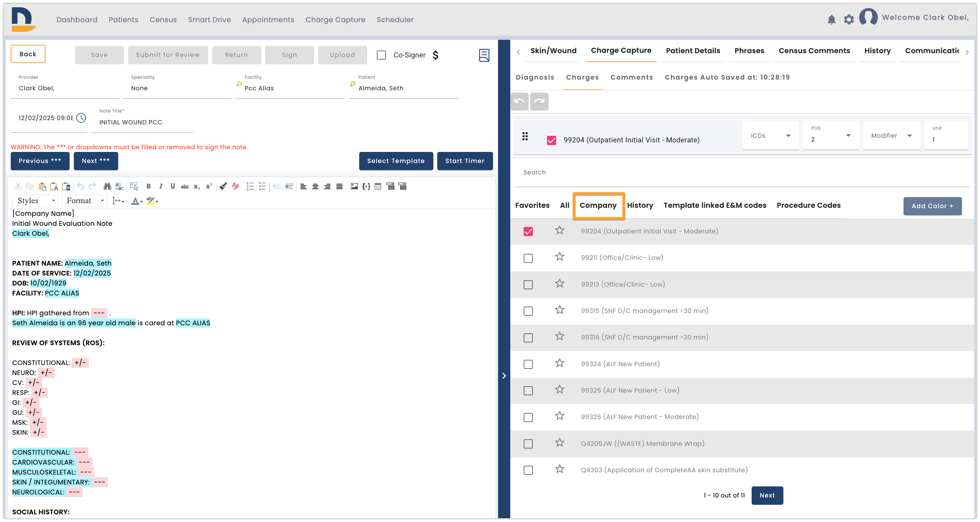Click the Copy Formatting paintbrush icon
980x522 pixels.
[223, 186]
